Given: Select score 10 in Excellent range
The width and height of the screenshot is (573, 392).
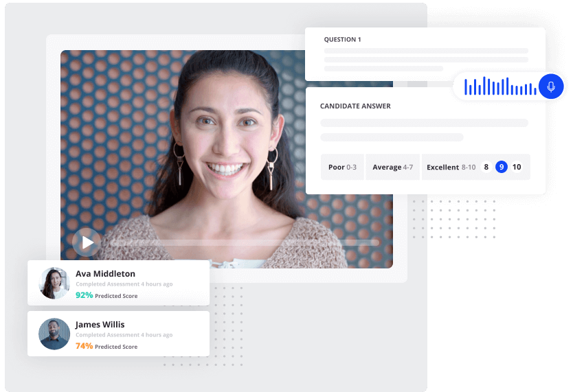Looking at the screenshot, I should (517, 167).
